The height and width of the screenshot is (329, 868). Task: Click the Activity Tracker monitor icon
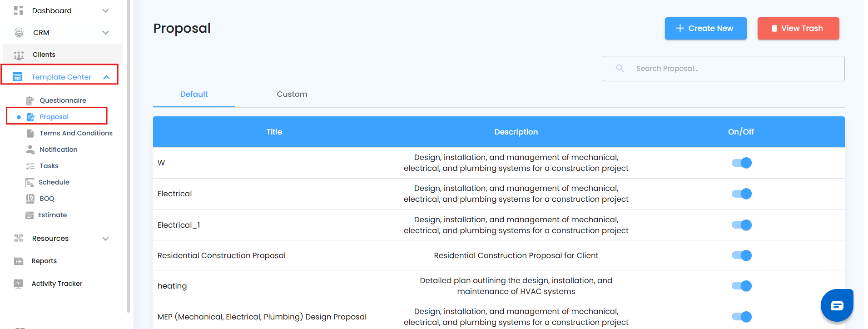[x=19, y=284]
